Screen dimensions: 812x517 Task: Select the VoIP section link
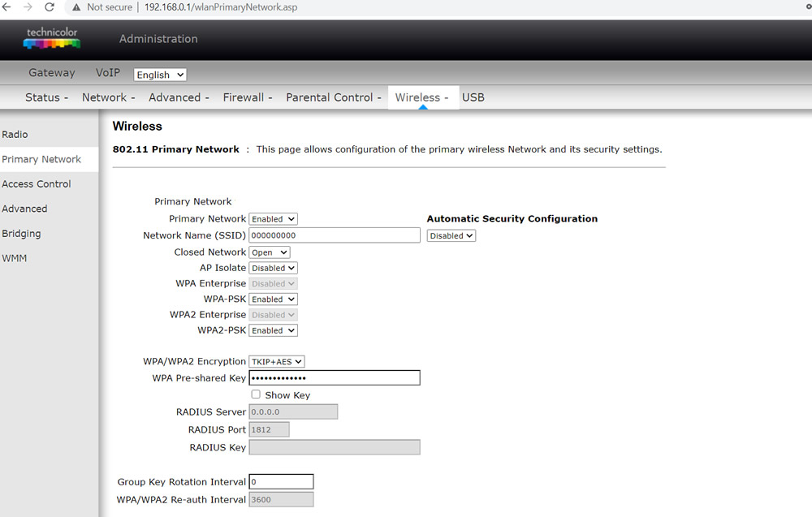(108, 72)
